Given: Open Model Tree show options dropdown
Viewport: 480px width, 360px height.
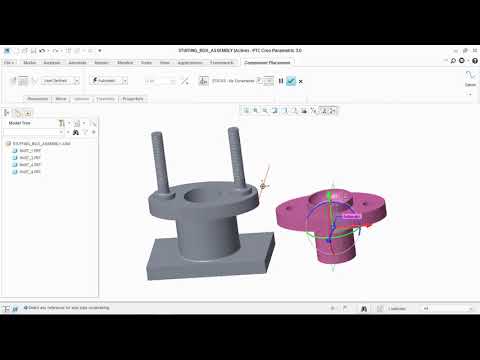Looking at the screenshot, I should click(x=79, y=123).
